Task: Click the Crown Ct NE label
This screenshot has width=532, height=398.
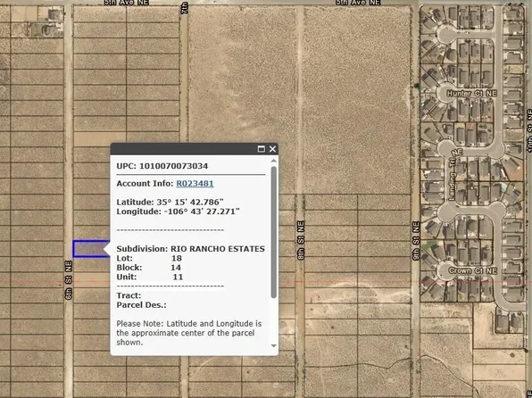Action: (x=472, y=270)
